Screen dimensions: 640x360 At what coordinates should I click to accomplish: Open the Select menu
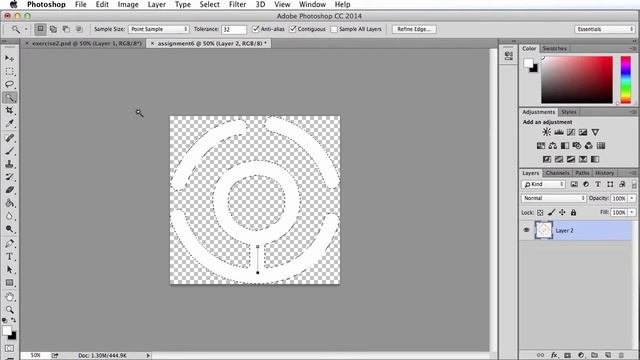point(209,4)
